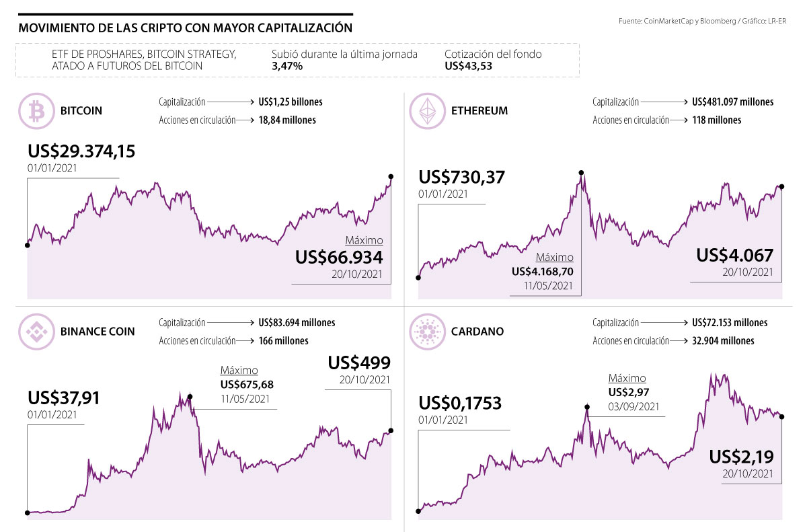
Task: Click the Cardano chart's 20/10/2021 endpoint dot
Action: tap(781, 417)
